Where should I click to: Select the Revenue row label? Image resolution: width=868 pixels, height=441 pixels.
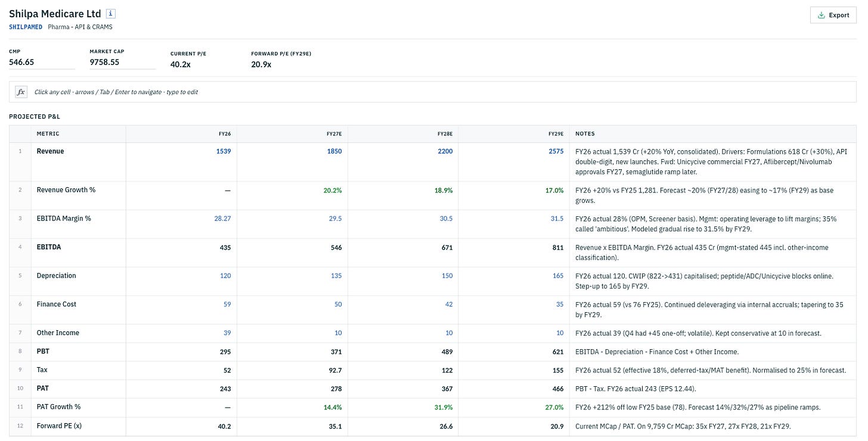(50, 151)
